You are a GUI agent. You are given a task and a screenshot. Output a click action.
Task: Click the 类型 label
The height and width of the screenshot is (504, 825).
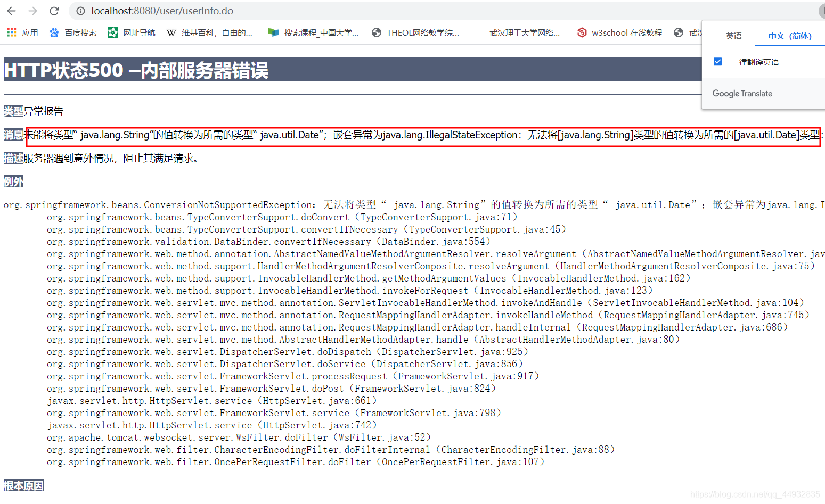coord(13,111)
